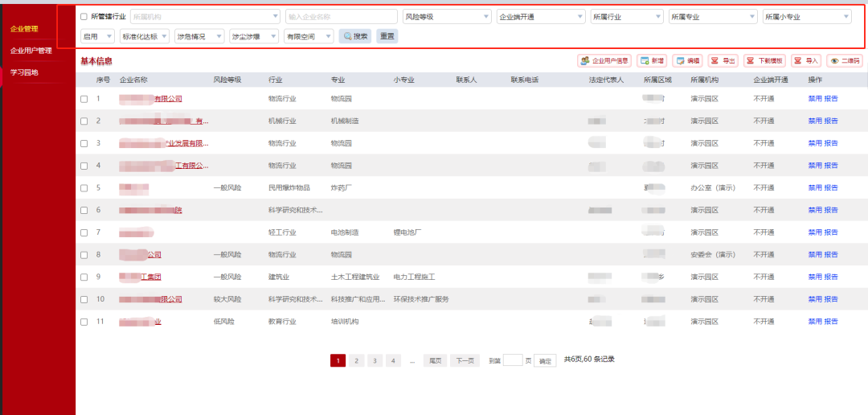Open the 二维码 QR code eye icon
The width and height of the screenshot is (868, 415).
[x=845, y=61]
